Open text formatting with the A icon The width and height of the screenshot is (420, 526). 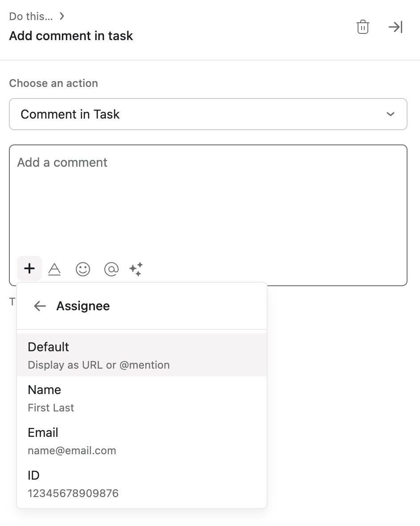[55, 268]
